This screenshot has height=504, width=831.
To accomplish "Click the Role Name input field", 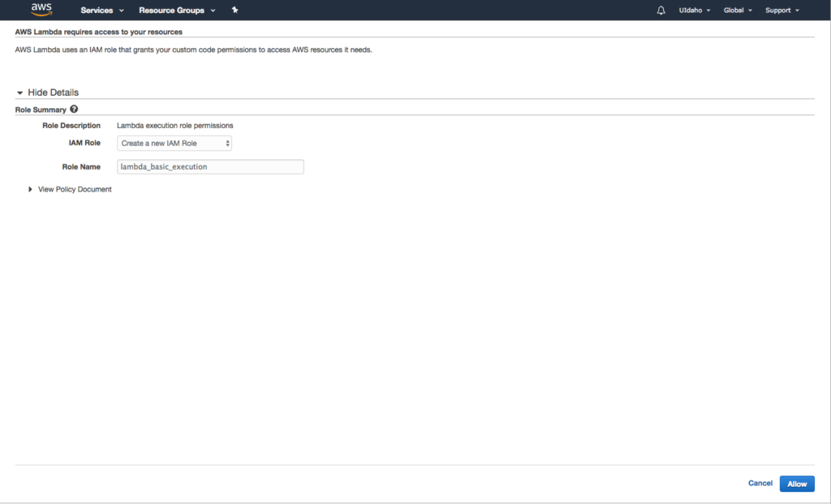I will 210,166.
